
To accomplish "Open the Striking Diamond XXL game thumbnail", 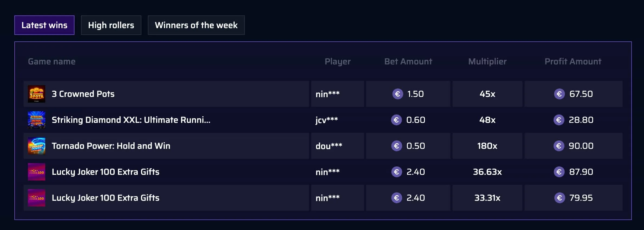I will [37, 120].
